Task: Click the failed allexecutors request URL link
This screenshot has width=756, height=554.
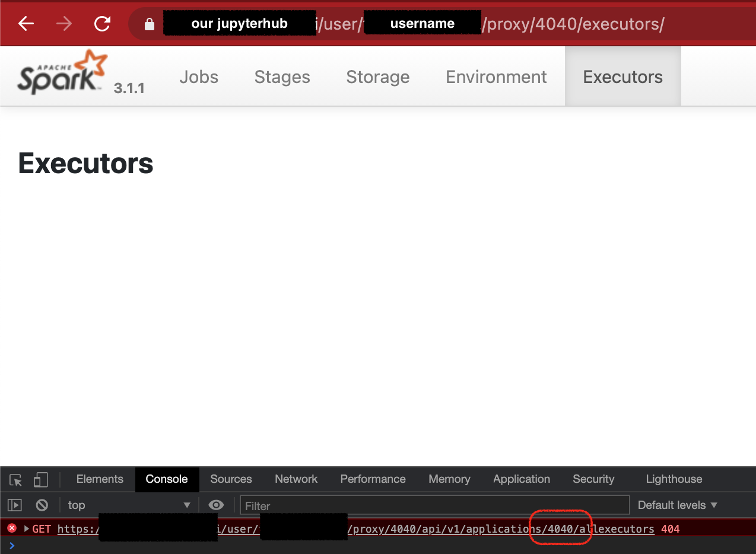Action: tap(356, 529)
